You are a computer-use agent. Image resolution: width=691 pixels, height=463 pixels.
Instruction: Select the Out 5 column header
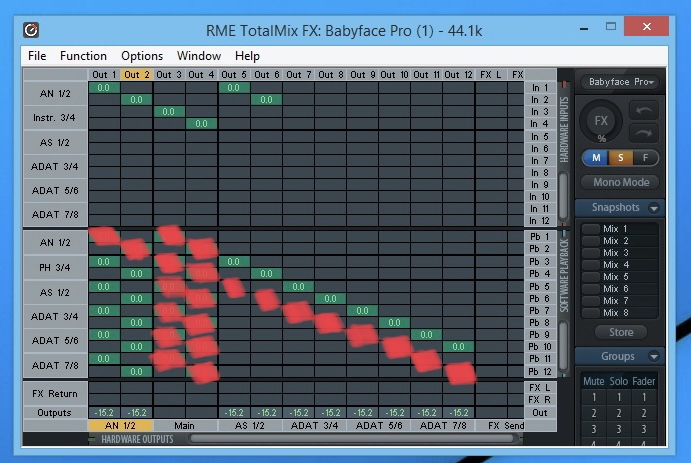click(234, 74)
